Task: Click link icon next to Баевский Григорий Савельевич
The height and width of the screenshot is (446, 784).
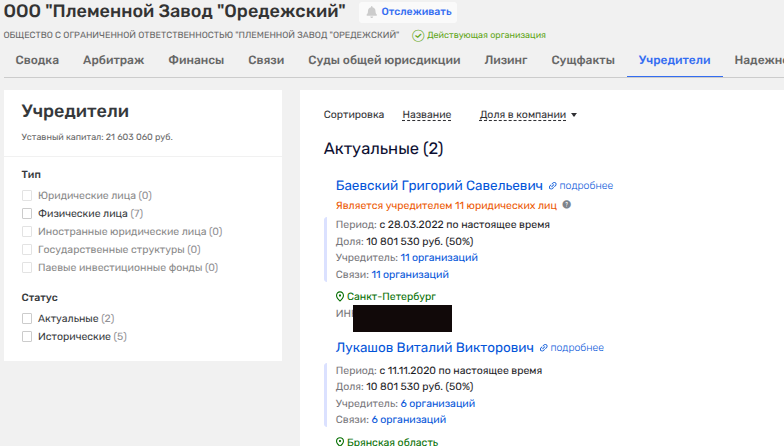Action: coord(552,186)
